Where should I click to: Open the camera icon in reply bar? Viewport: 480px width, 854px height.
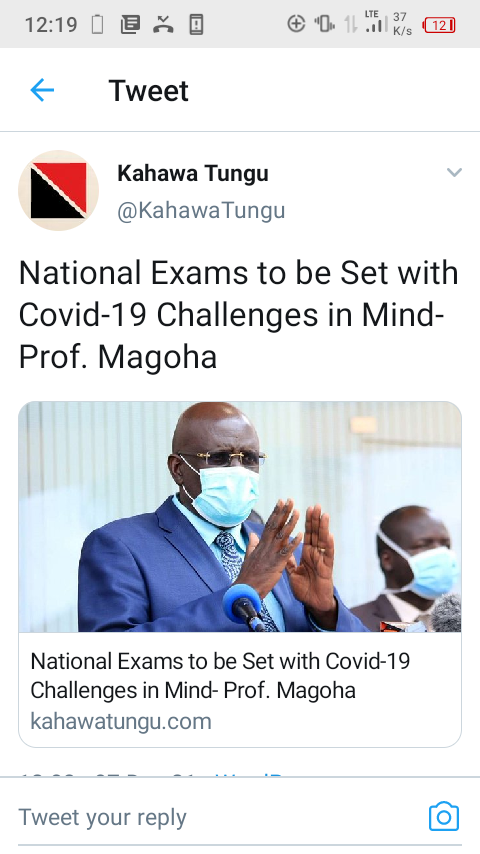click(x=443, y=816)
